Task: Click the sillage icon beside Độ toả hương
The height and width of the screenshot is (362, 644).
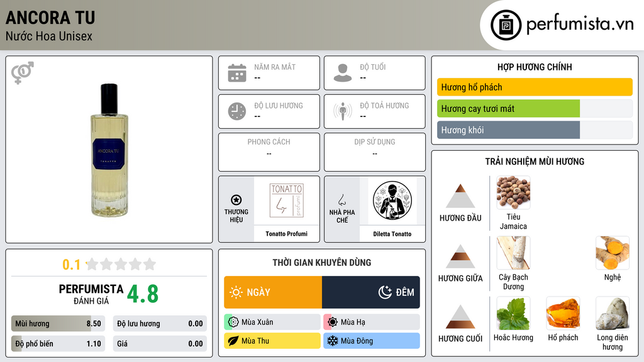Action: tap(343, 111)
